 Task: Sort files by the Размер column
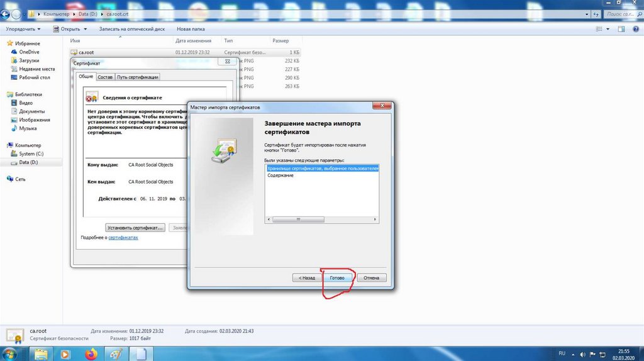coord(280,41)
